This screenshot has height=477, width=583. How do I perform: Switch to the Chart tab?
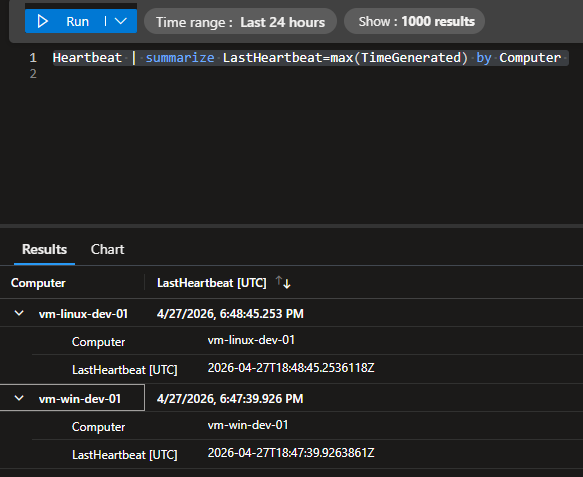[107, 249]
